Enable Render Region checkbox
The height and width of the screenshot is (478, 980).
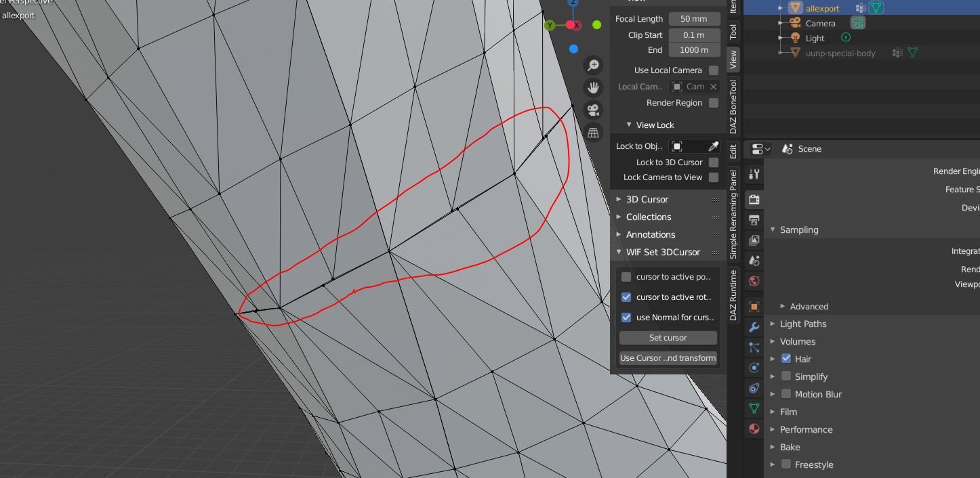(x=714, y=103)
